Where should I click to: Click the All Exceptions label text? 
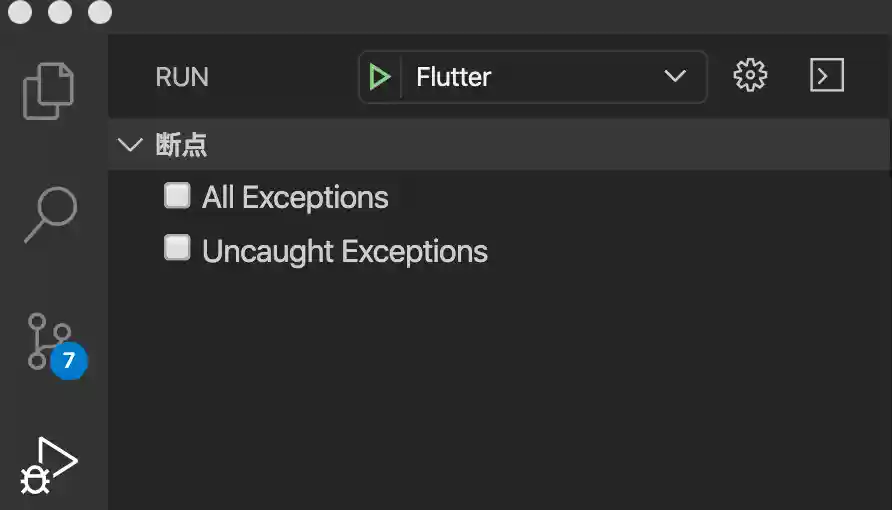click(x=295, y=198)
